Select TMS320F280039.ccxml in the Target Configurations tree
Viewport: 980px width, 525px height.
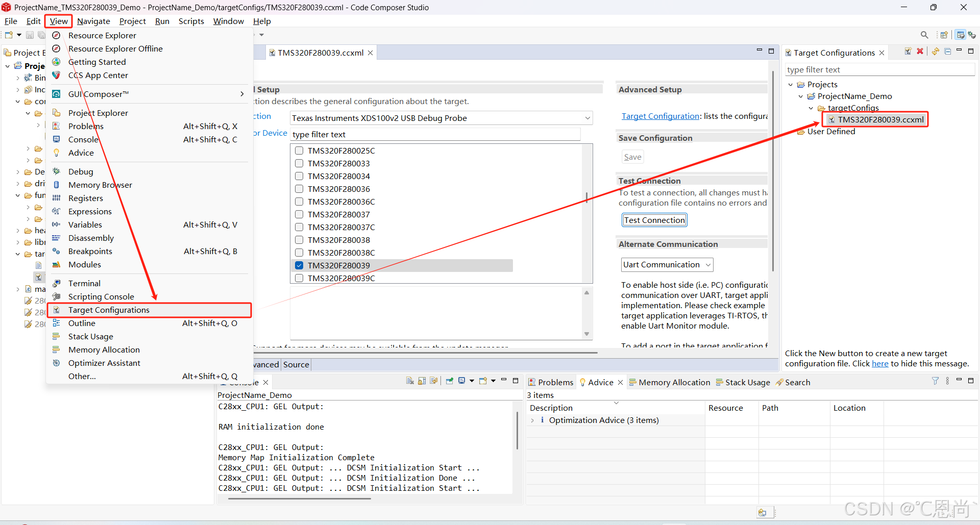click(875, 119)
